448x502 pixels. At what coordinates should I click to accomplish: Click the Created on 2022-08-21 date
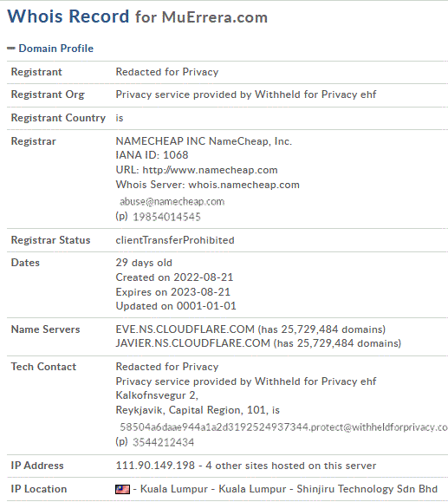174,277
